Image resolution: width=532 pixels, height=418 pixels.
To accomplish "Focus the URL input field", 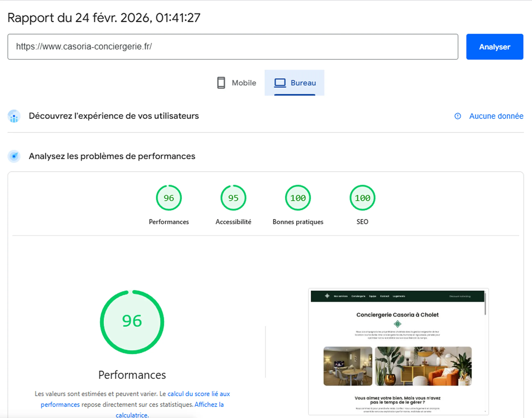I will (x=233, y=47).
